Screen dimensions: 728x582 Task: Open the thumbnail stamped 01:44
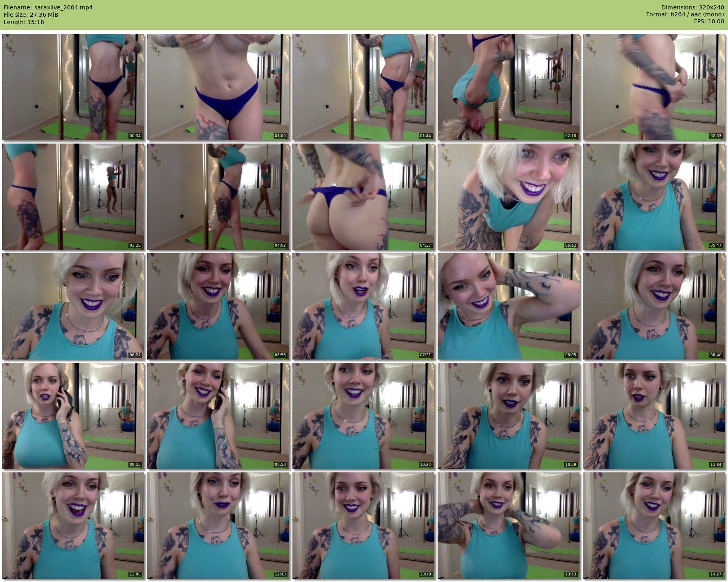pyautogui.click(x=364, y=87)
